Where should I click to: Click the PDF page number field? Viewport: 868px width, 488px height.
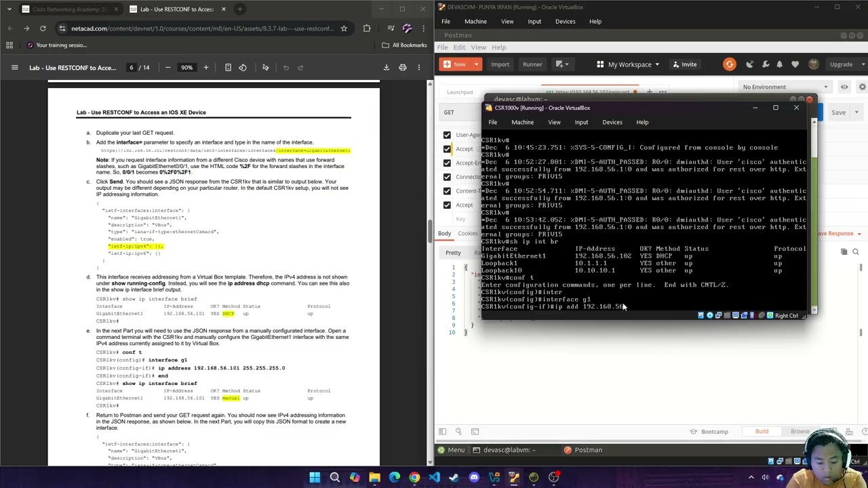(x=132, y=67)
